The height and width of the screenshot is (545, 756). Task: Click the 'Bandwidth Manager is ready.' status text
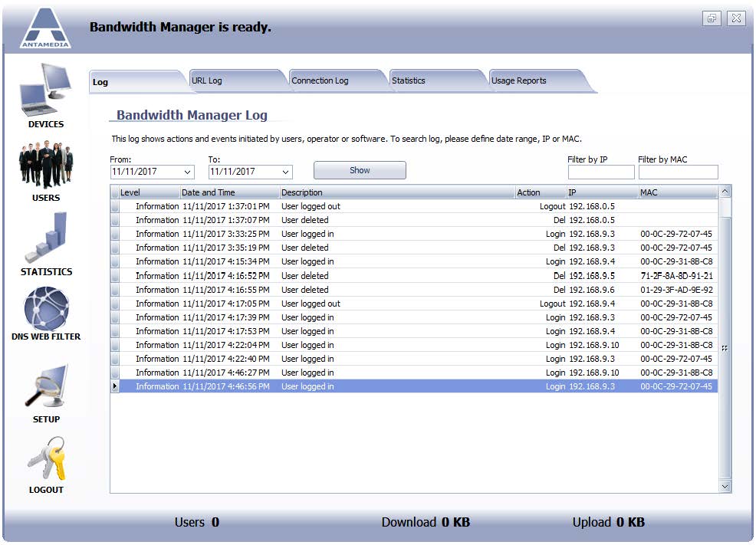point(180,27)
